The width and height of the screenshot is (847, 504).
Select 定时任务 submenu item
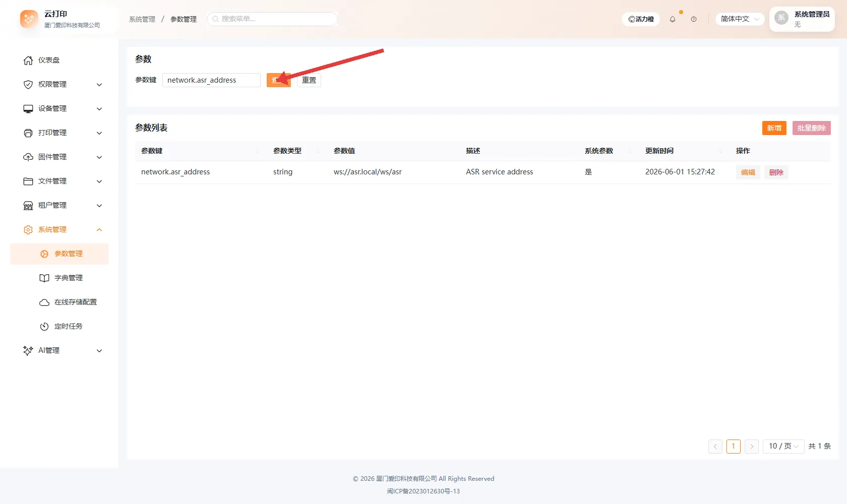click(x=59, y=327)
